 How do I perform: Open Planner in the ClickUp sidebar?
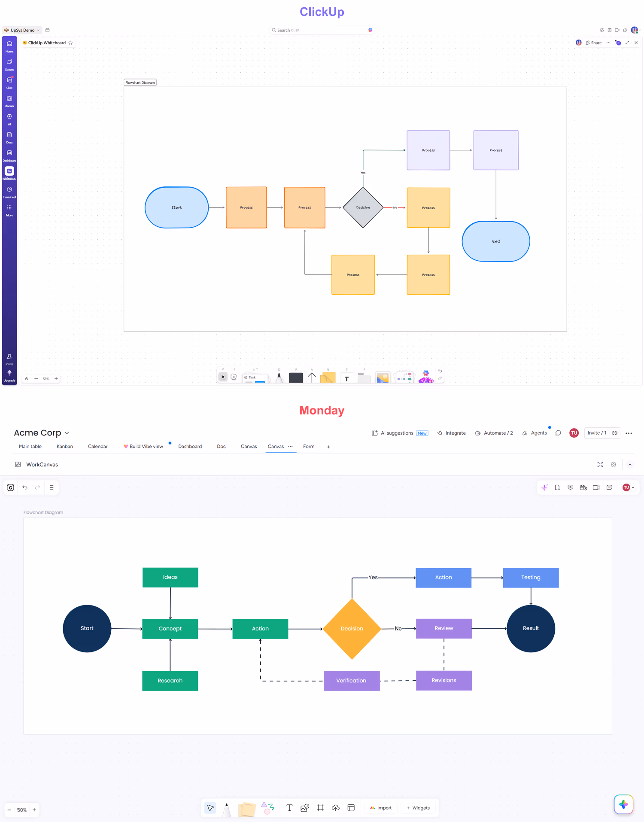coord(9,101)
